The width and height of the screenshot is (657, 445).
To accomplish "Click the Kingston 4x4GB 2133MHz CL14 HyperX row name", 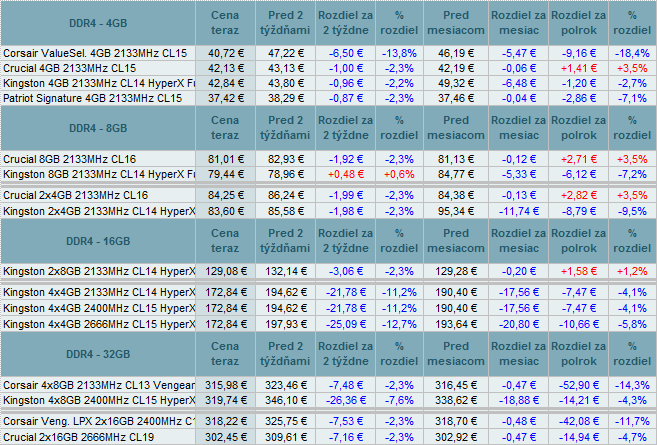I will [x=98, y=292].
